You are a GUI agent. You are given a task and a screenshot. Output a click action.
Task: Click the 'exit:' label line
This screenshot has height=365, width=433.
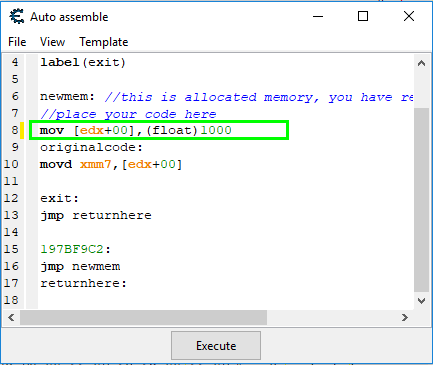pyautogui.click(x=59, y=198)
